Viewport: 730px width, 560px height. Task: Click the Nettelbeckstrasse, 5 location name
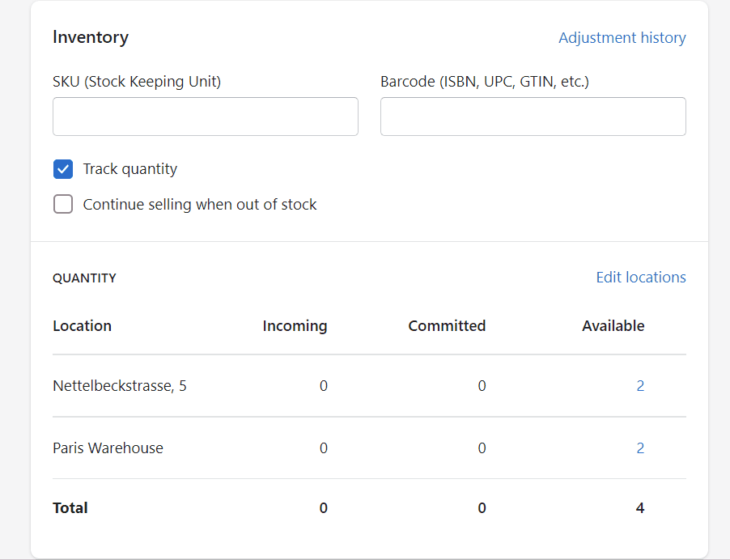119,386
